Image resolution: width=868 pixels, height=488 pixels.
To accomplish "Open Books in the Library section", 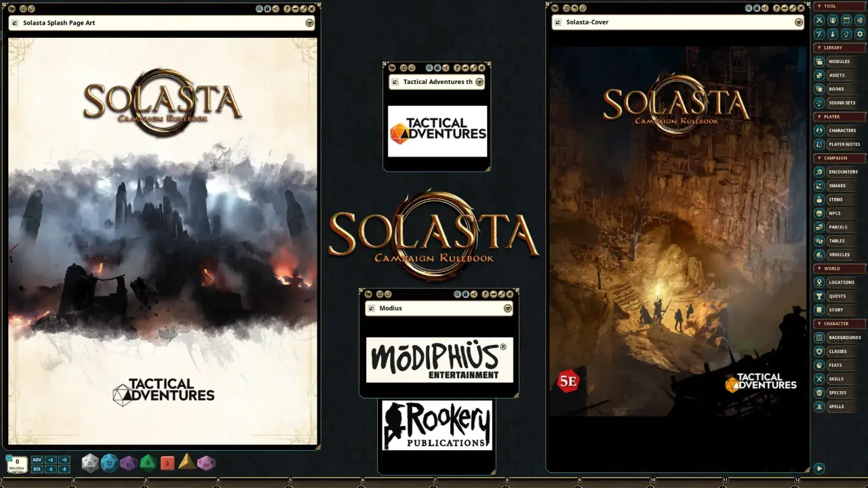I will pos(840,89).
